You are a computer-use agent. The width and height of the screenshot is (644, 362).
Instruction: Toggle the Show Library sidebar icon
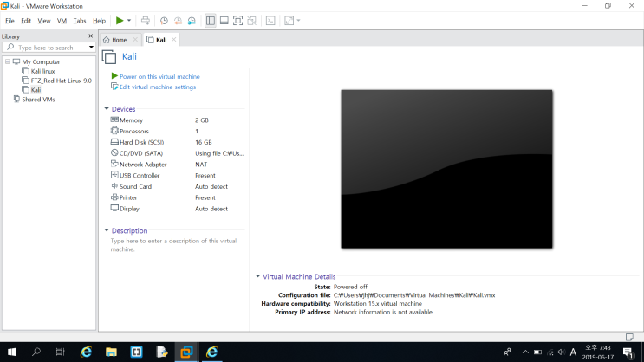[211, 21]
